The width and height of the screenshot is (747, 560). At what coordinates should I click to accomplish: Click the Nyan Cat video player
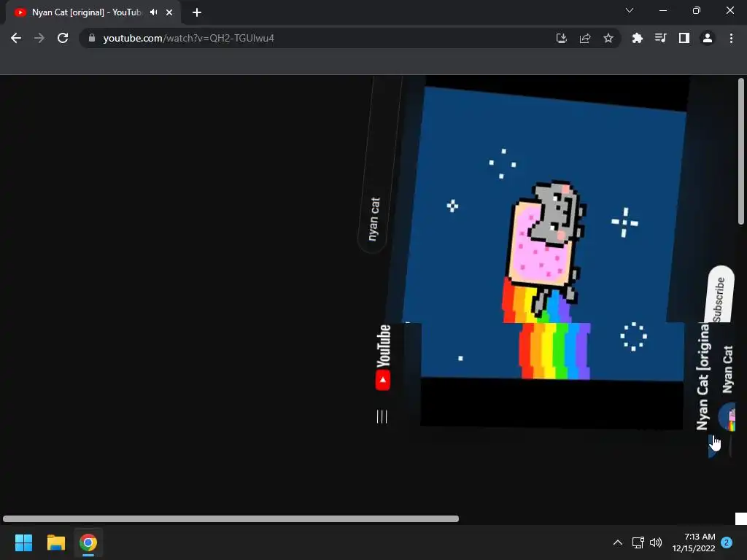coord(548,252)
